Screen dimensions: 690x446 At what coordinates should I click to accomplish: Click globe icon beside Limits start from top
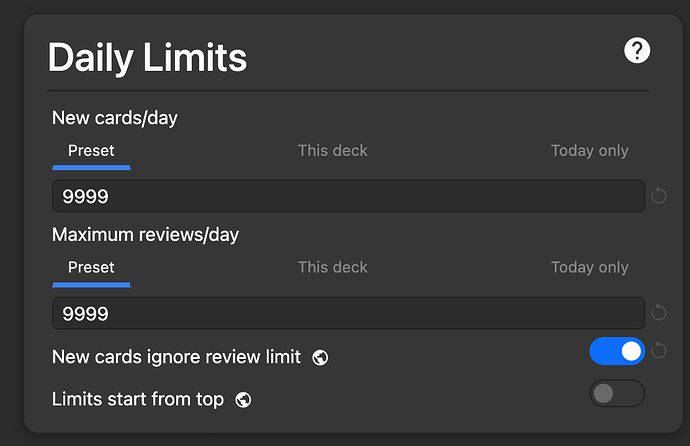243,400
